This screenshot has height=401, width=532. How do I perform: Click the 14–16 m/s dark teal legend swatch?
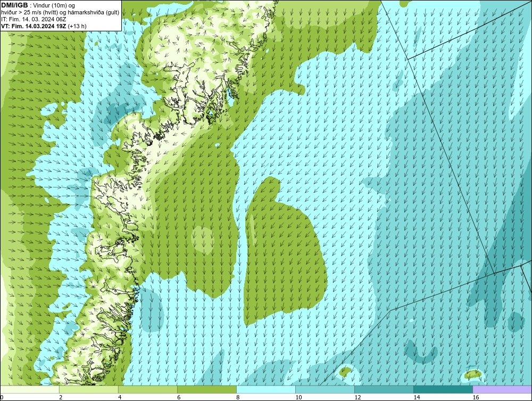(x=443, y=389)
